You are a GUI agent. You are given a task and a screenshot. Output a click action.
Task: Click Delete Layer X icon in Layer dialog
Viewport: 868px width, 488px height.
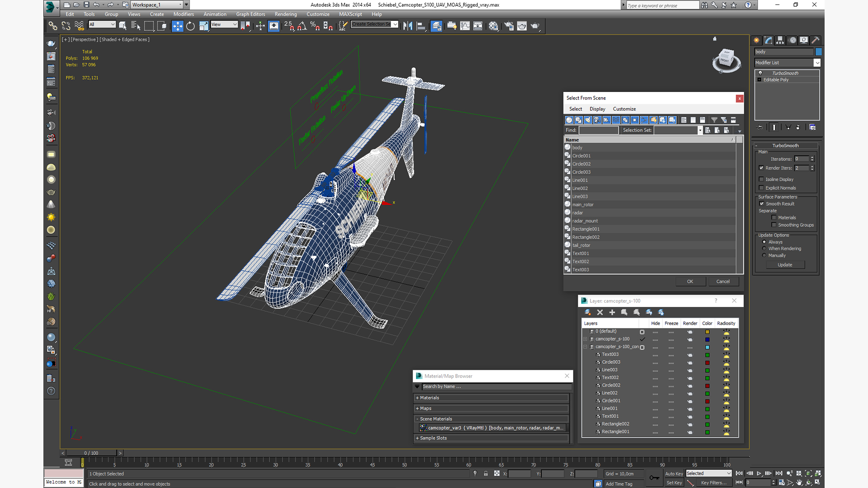tap(600, 312)
